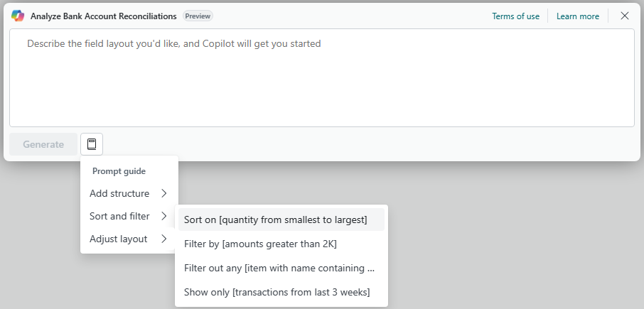Image resolution: width=644 pixels, height=309 pixels.
Task: Choose Filter out any item with name
Action: pyautogui.click(x=281, y=268)
